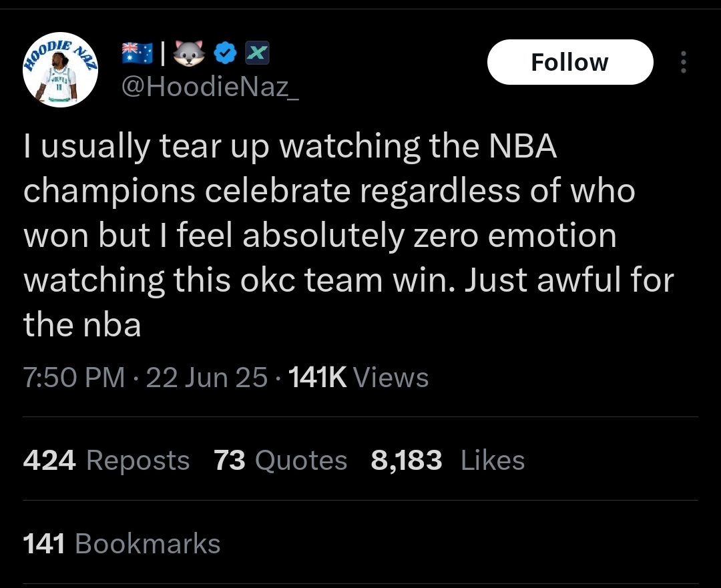Show the 8,183 Likes list
The image size is (721, 588).
pos(448,461)
